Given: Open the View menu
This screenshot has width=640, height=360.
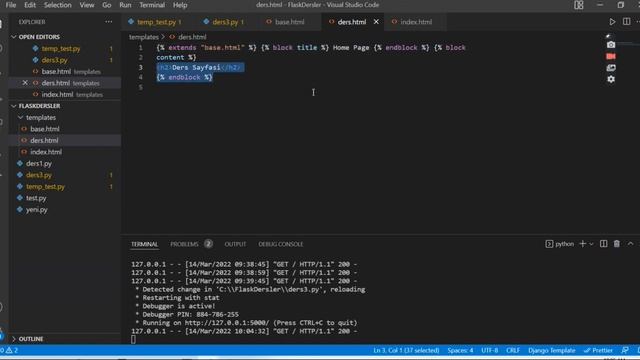Looking at the screenshot, I should (x=87, y=5).
